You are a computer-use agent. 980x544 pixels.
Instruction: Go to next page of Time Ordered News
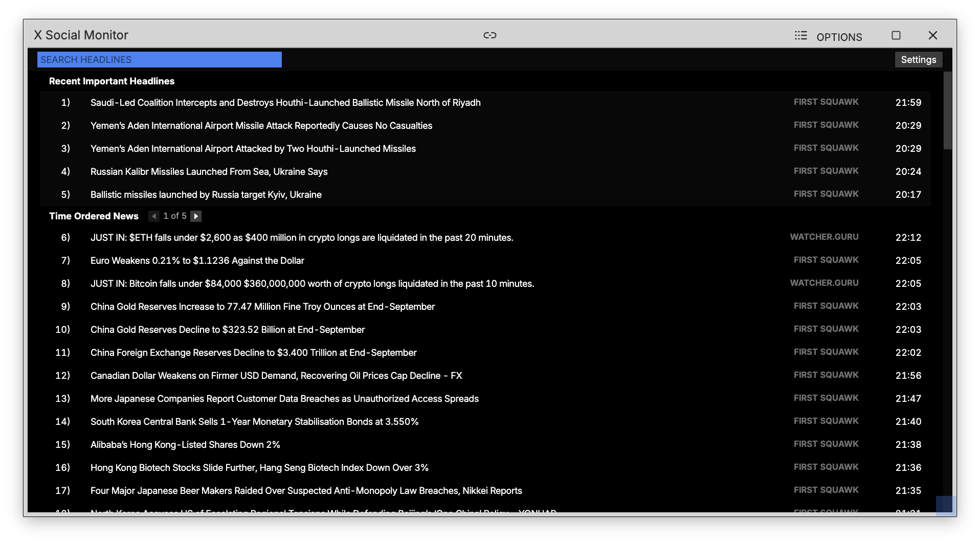196,216
